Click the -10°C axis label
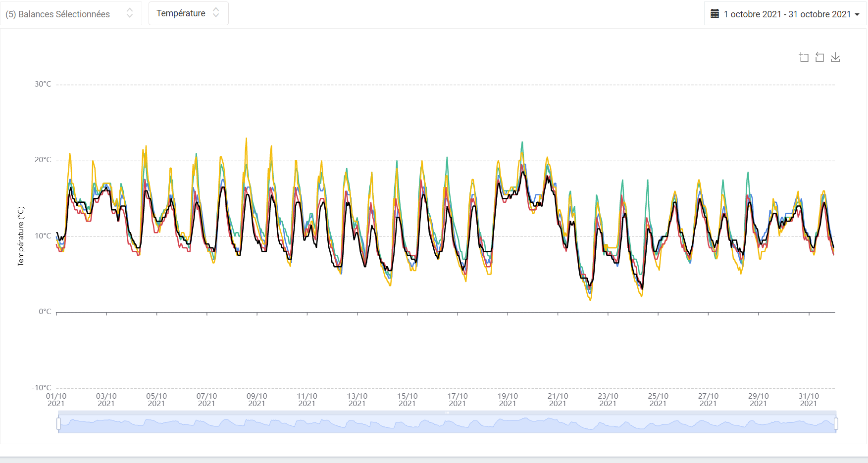 pos(42,388)
